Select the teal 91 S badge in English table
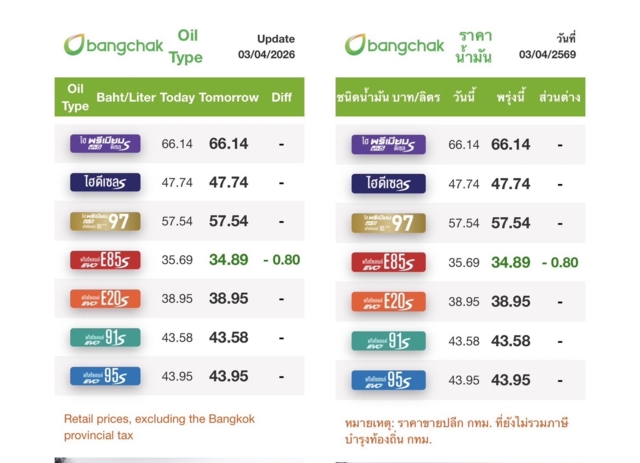Screen dimensions: 640x463 (x=105, y=339)
